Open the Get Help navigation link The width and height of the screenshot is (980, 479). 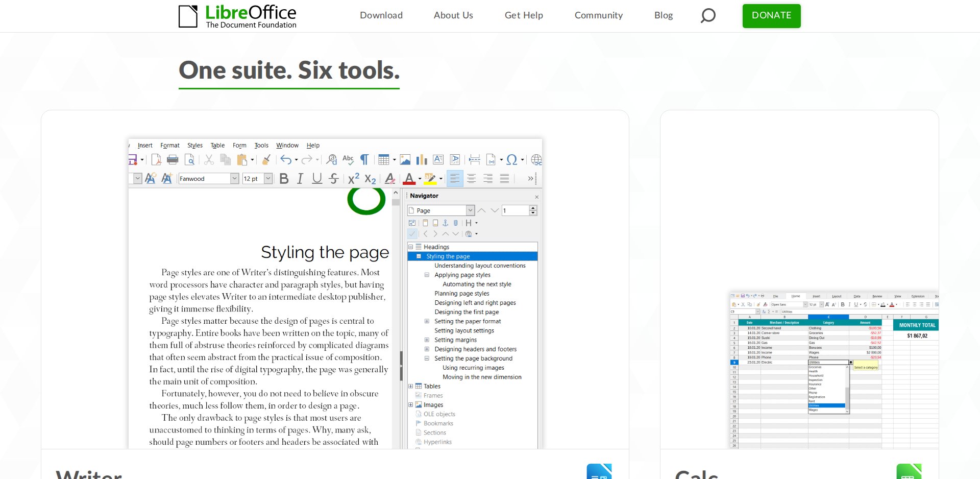[x=524, y=15]
